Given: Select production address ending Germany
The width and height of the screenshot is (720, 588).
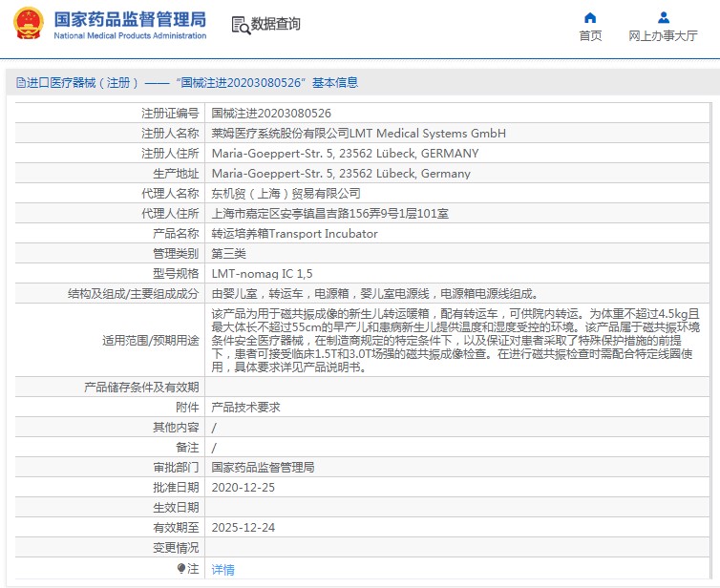Looking at the screenshot, I should click(x=341, y=174).
